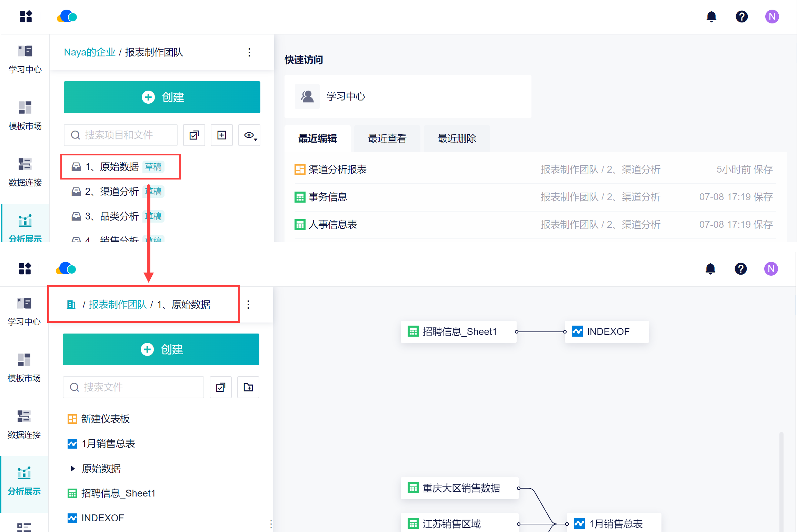Open 数据连接 in the top sidebar
Image resolution: width=797 pixels, height=532 pixels.
[x=25, y=173]
